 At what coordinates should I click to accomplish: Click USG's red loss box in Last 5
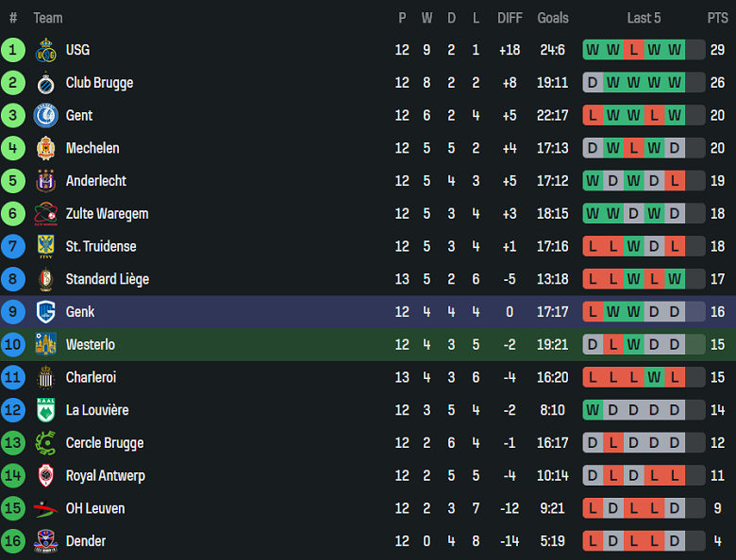tap(633, 50)
